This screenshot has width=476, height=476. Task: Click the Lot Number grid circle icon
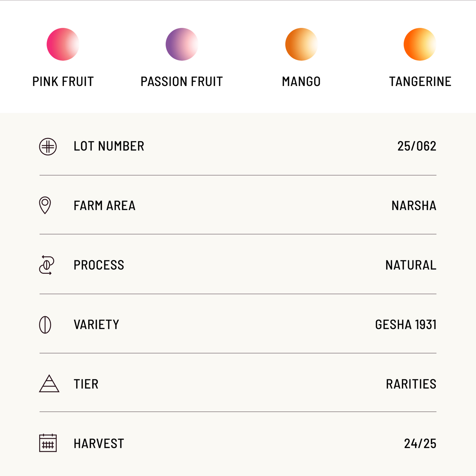pyautogui.click(x=48, y=147)
